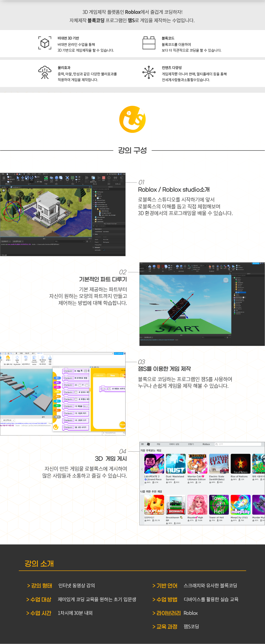The height and width of the screenshot is (644, 265).
Task: Open the Tower of Hell game thumbnail
Action: 219,505
